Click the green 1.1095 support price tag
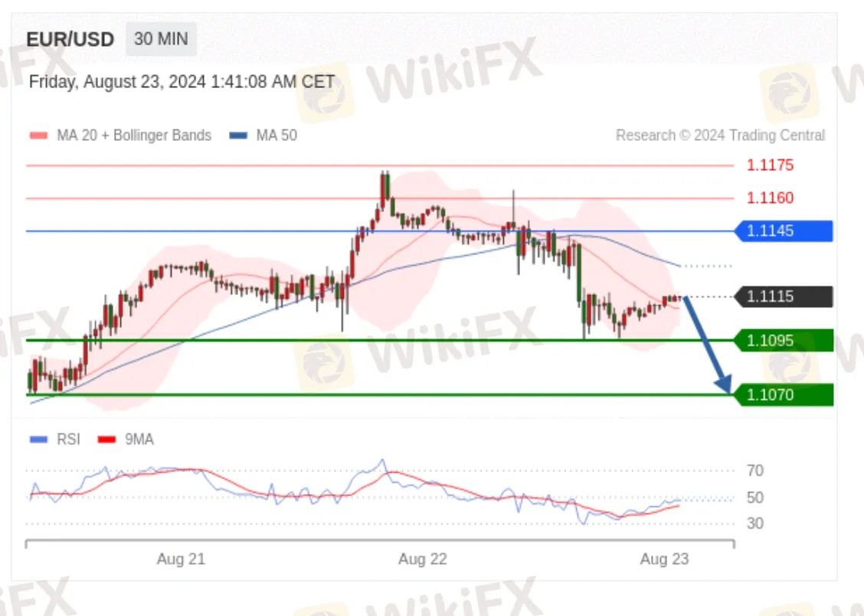 point(784,340)
